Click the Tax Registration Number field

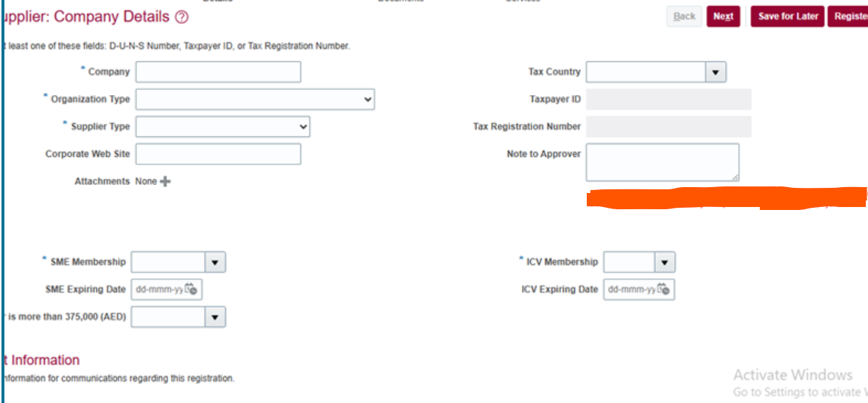coord(668,127)
